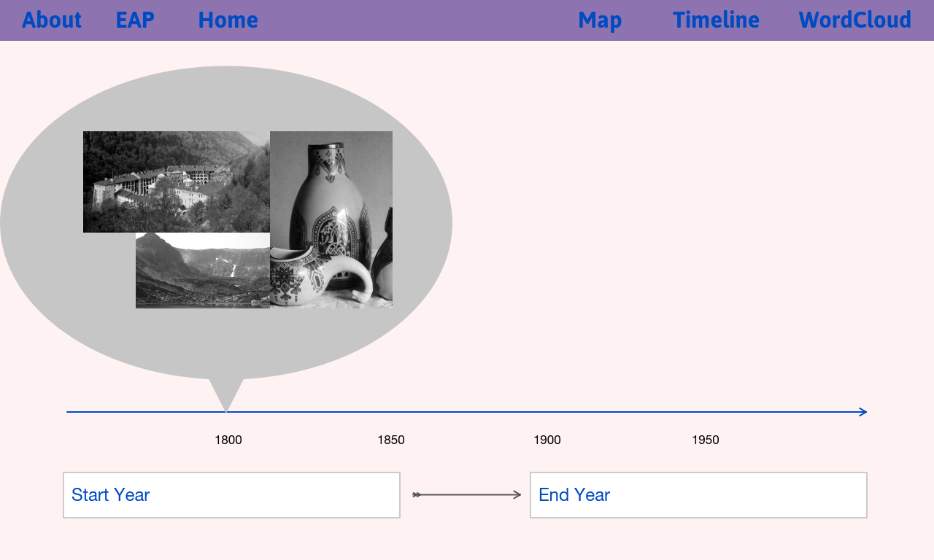Screen dimensions: 934x560
Task: Select the 1800 mark on the timeline
Action: [228, 440]
